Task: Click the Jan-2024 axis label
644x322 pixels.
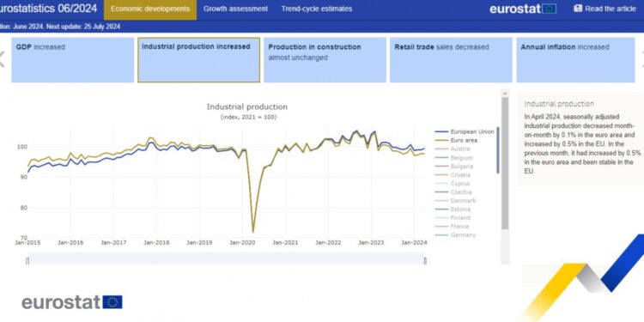Action: click(414, 243)
